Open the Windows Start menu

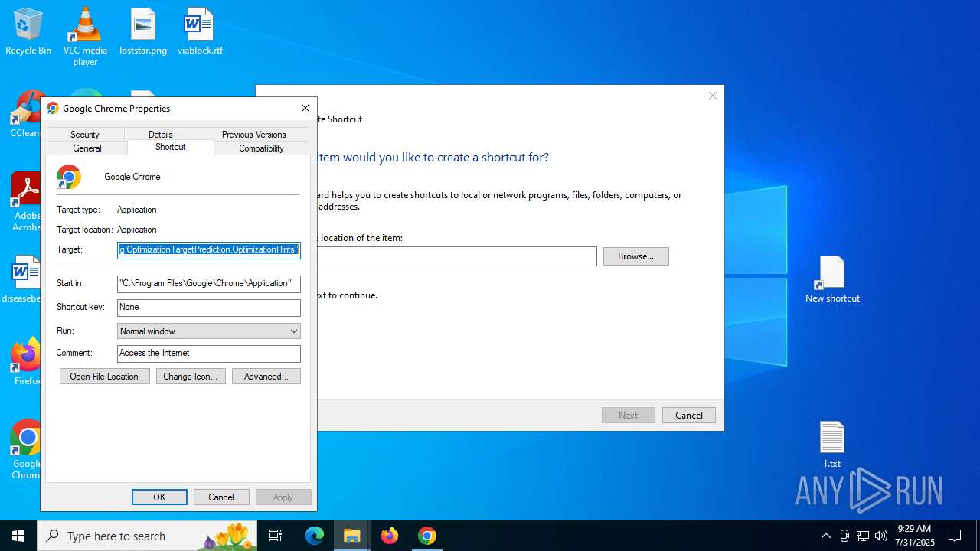click(x=18, y=536)
